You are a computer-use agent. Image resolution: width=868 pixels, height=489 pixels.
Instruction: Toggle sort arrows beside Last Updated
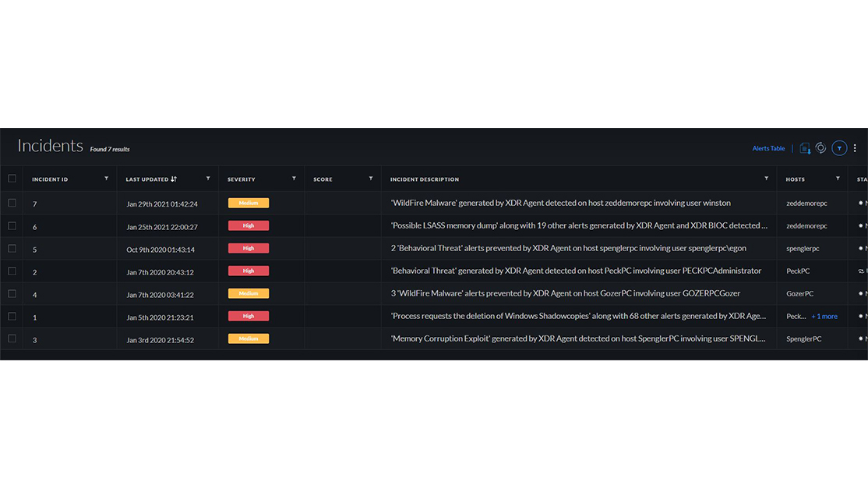174,179
